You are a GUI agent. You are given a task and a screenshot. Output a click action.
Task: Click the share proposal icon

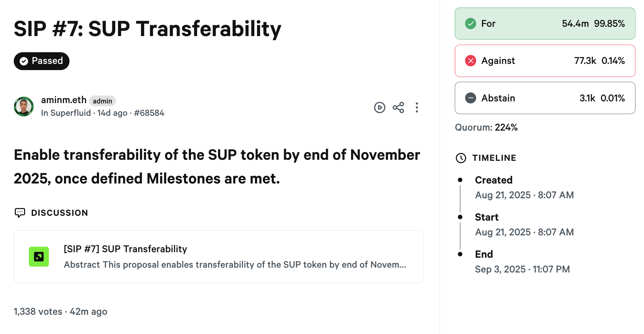(398, 108)
